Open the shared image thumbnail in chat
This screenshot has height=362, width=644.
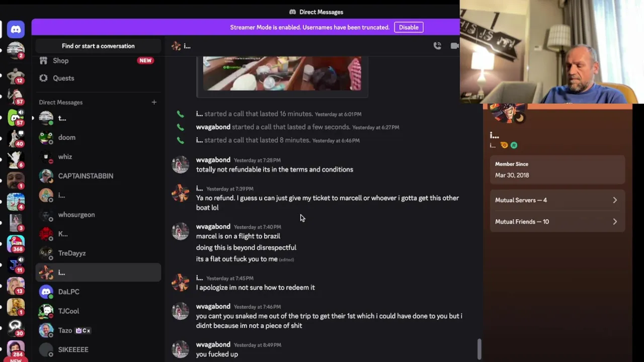pos(282,73)
